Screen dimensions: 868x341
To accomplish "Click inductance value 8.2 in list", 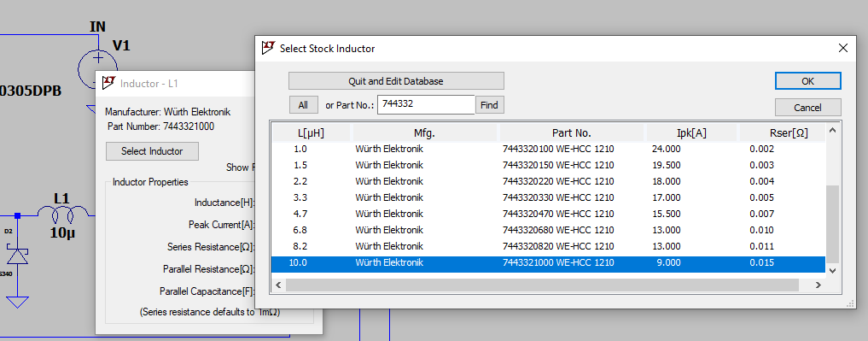I will [x=300, y=246].
